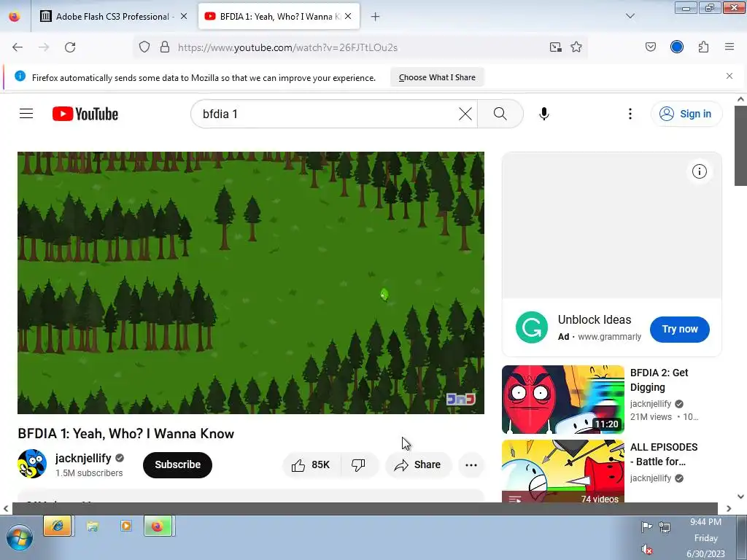Open more actions ellipsis under video
747x560 pixels.
(471, 465)
